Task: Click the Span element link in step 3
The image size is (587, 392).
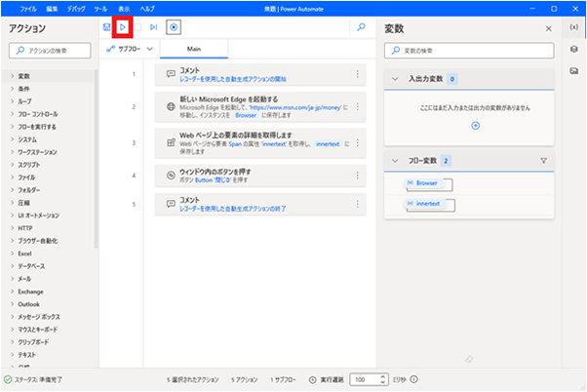Action: (x=235, y=143)
